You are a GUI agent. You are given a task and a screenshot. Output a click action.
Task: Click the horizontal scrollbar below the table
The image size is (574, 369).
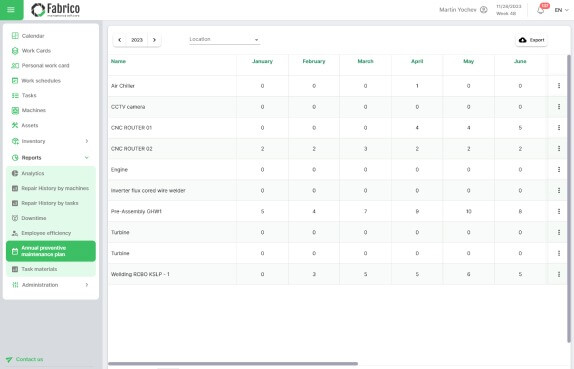pyautogui.click(x=233, y=364)
